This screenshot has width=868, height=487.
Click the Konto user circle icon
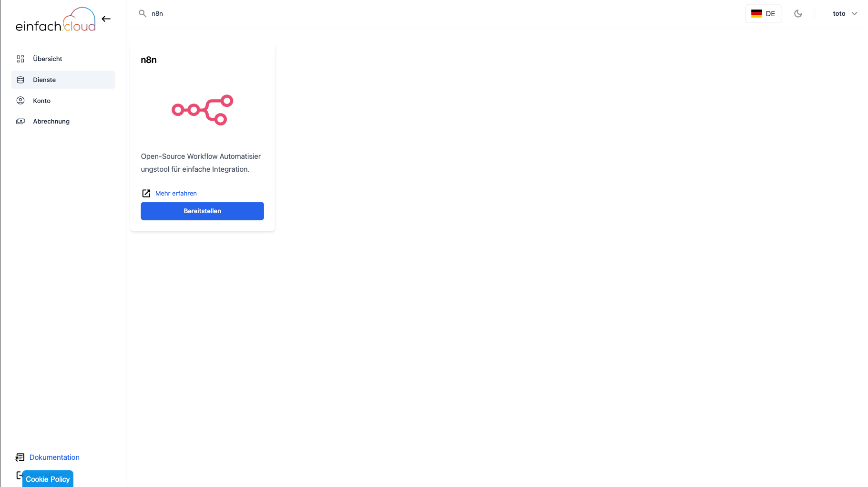20,101
